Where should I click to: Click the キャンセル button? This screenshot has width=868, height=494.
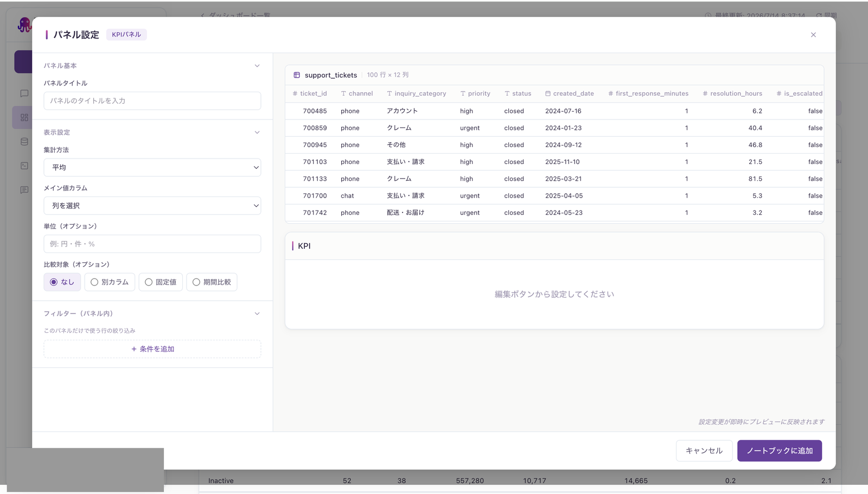coord(704,451)
